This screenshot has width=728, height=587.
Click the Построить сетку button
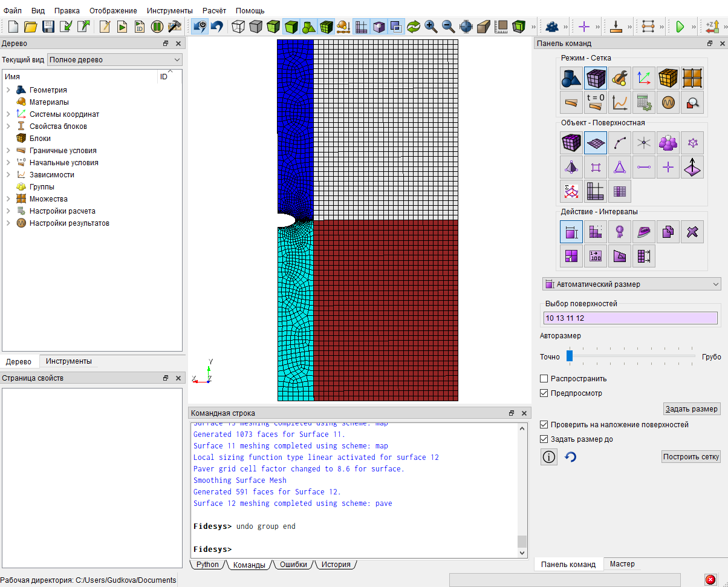[691, 456]
